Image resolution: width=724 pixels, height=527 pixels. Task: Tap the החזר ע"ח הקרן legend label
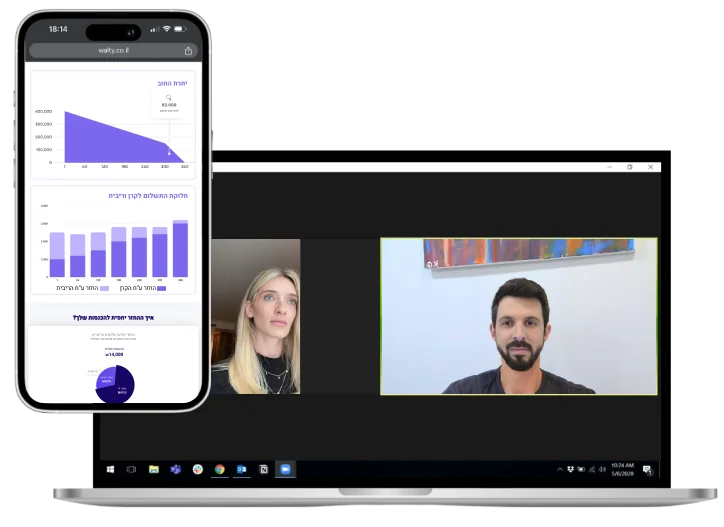pos(138,288)
